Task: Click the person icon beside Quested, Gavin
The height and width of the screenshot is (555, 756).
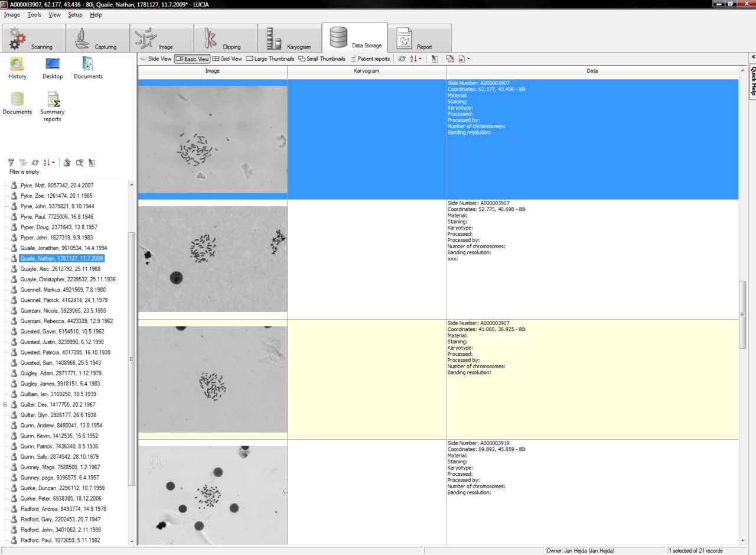Action: (14, 332)
